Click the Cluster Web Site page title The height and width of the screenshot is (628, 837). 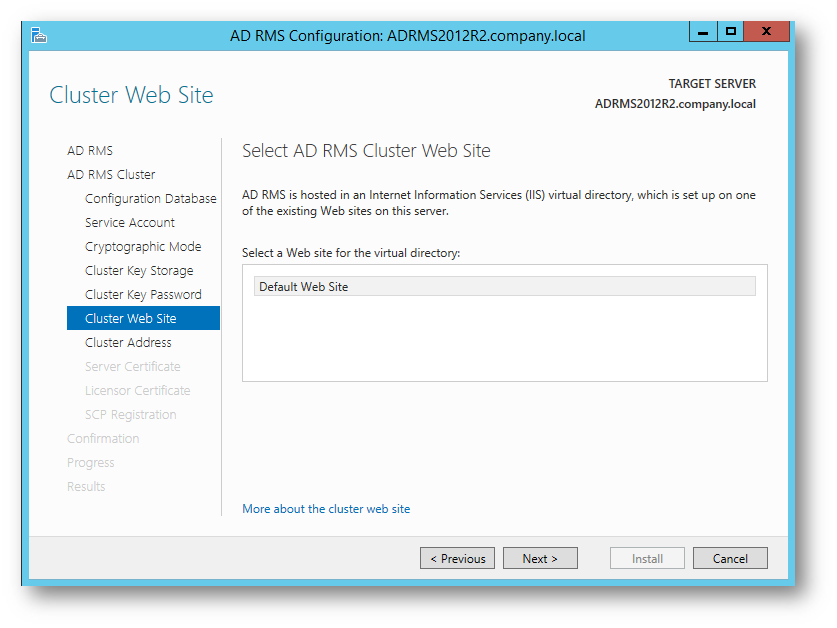pos(131,95)
